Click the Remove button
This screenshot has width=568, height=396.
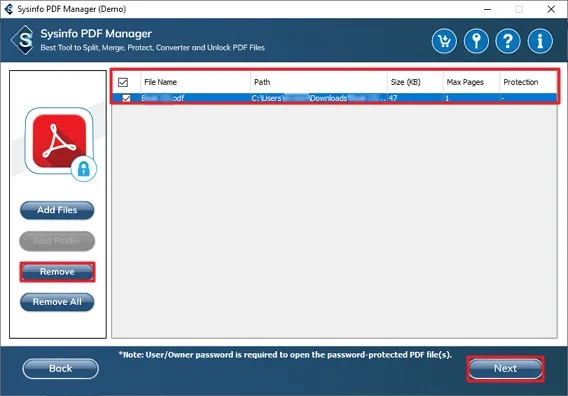tap(57, 272)
